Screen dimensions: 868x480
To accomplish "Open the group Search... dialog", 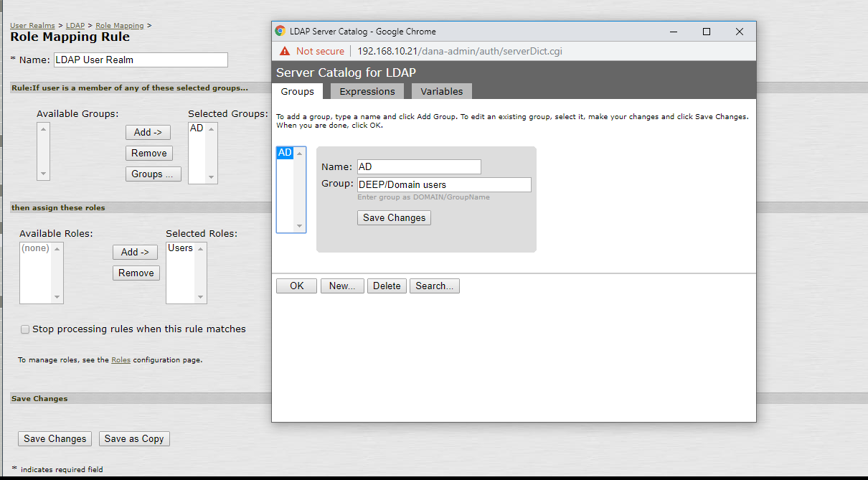I will coord(434,286).
